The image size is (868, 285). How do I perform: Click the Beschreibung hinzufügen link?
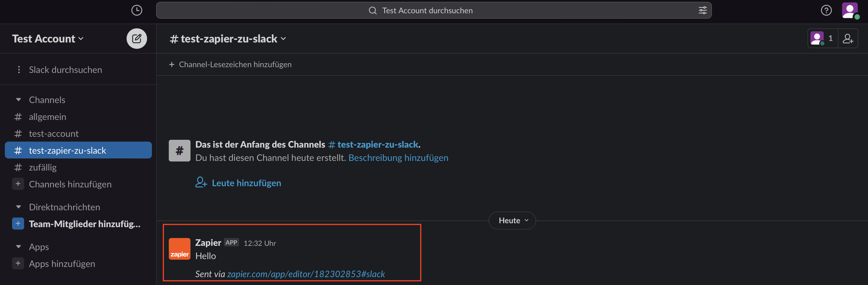[x=398, y=158]
